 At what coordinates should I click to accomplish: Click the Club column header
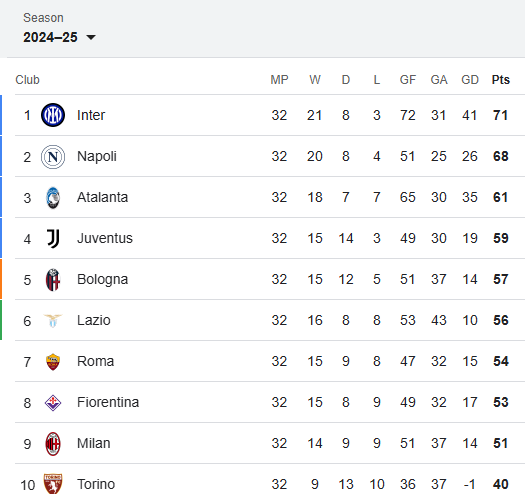pos(27,80)
